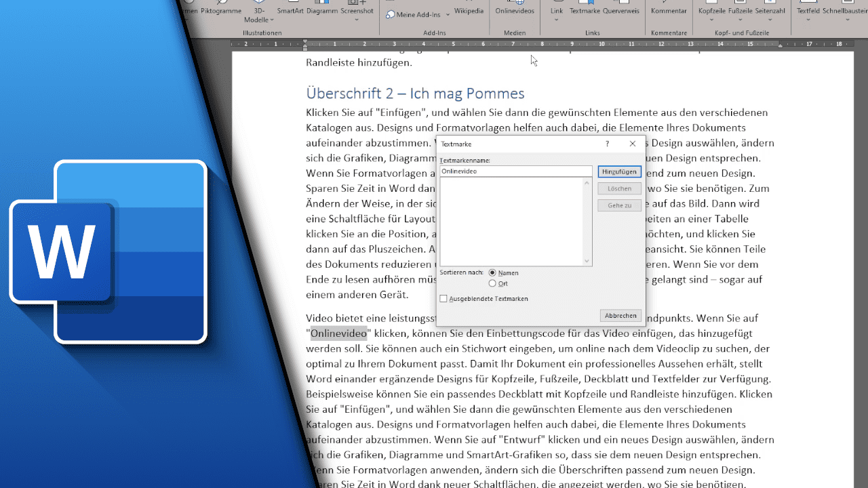Viewport: 868px width, 488px height.
Task: Click the bookmark list up scroll arrow
Action: pos(587,183)
